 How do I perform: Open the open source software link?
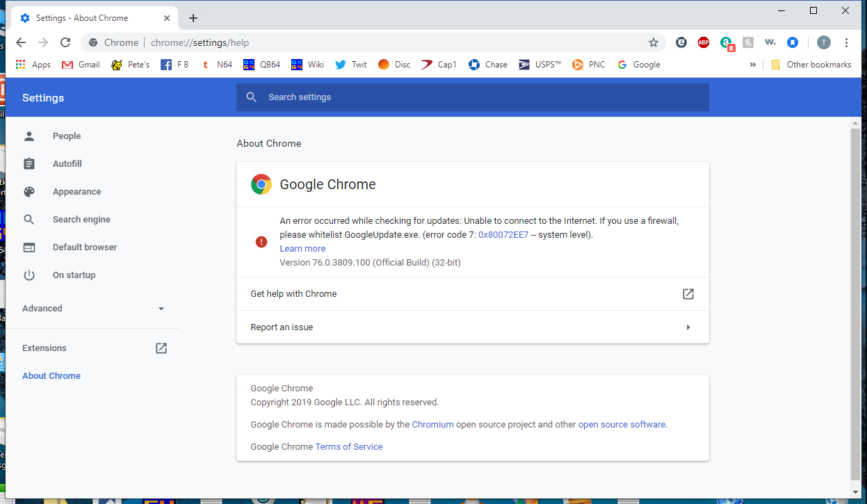622,425
